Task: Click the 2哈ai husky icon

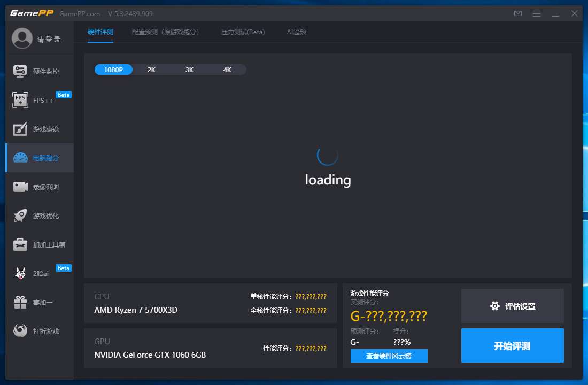Action: pyautogui.click(x=20, y=273)
